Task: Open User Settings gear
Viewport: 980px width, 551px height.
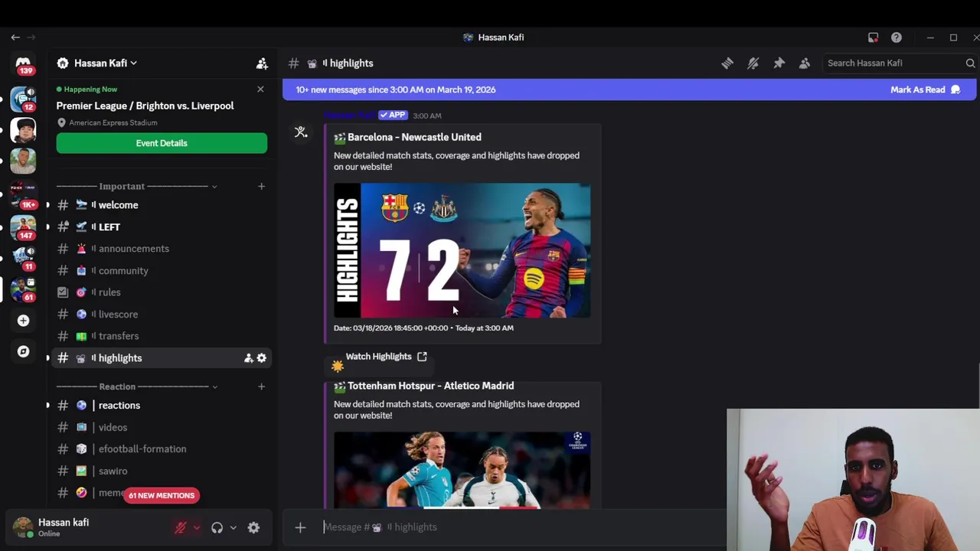Action: click(253, 527)
